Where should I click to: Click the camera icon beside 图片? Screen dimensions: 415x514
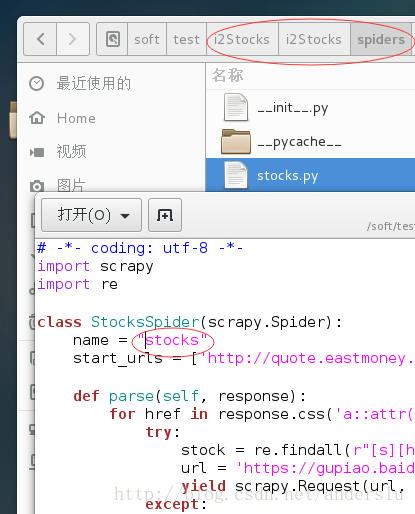(37, 186)
